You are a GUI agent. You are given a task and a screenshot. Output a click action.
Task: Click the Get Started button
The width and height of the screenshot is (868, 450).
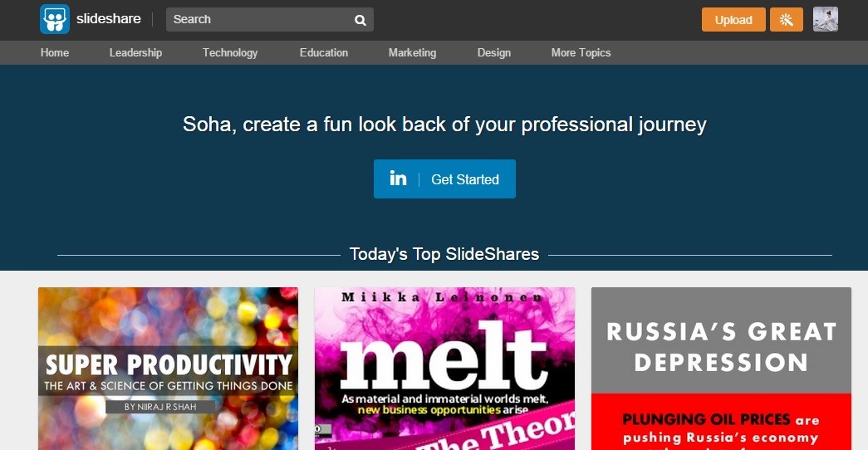(x=444, y=179)
